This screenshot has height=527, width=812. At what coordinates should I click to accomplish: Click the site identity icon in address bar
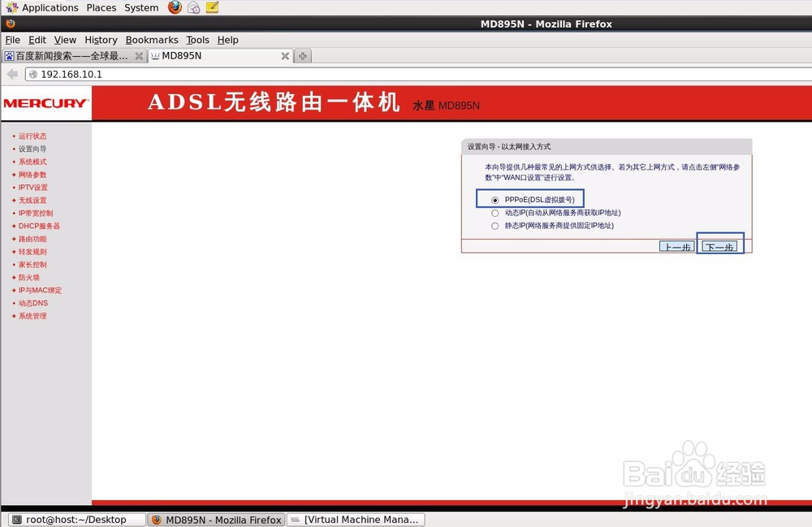(33, 74)
